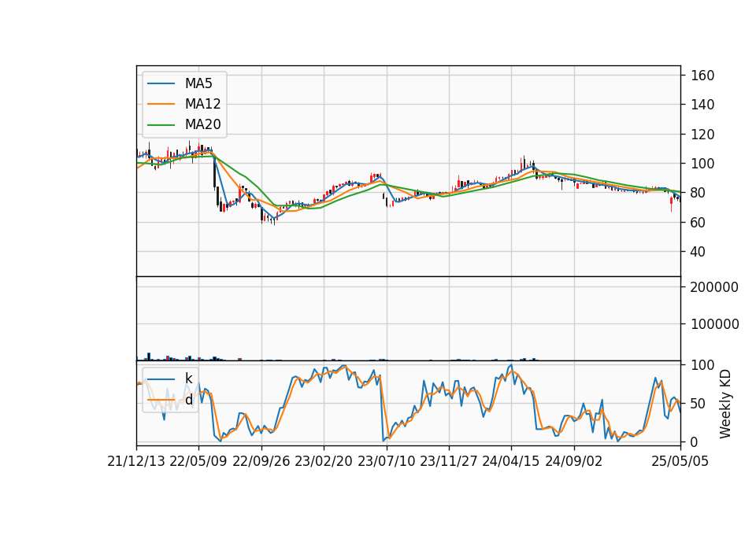Click the Weekly KD axis label
This screenshot has height=543, width=756.
coord(725,404)
